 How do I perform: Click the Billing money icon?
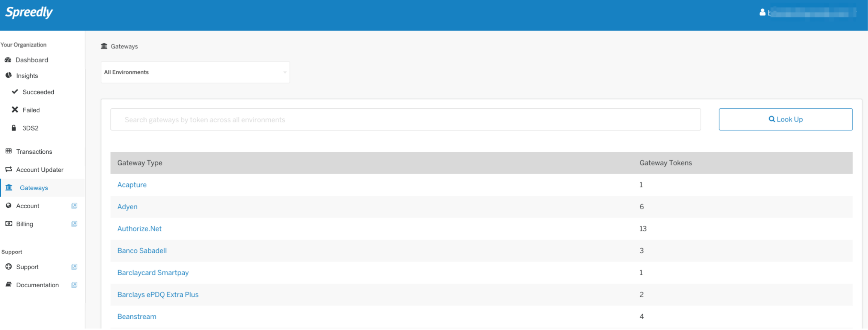pos(9,223)
